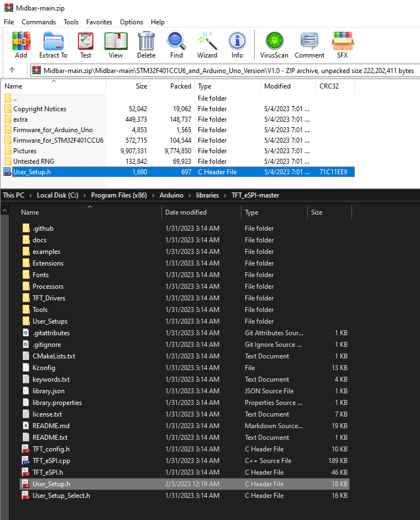420x520 pixels.
Task: Open the File menu
Action: click(x=9, y=22)
